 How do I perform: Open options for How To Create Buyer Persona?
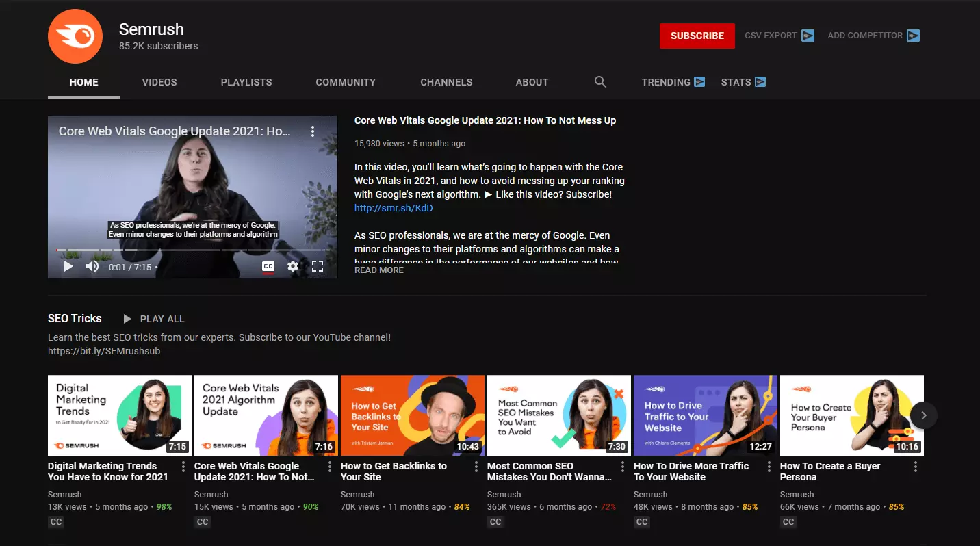tap(916, 467)
